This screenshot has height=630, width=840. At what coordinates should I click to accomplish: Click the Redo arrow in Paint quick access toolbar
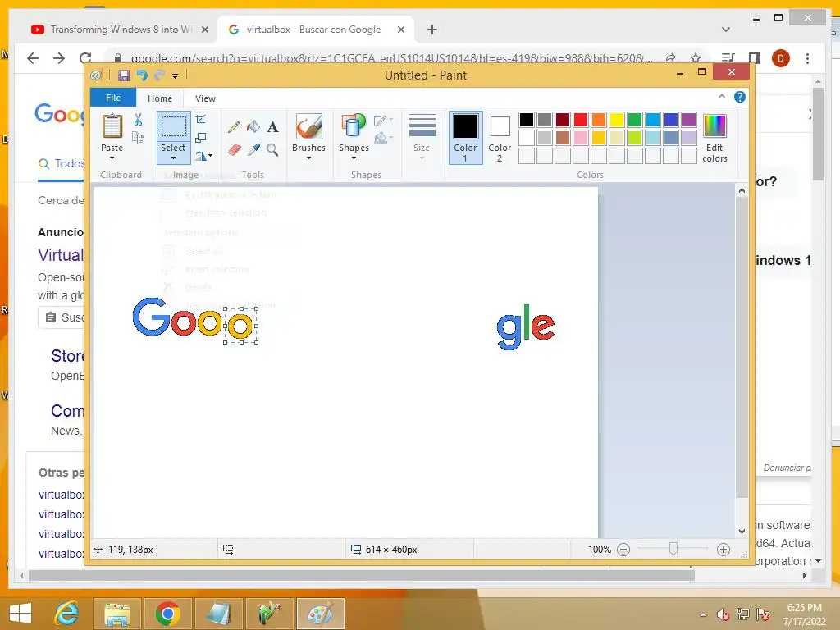159,75
